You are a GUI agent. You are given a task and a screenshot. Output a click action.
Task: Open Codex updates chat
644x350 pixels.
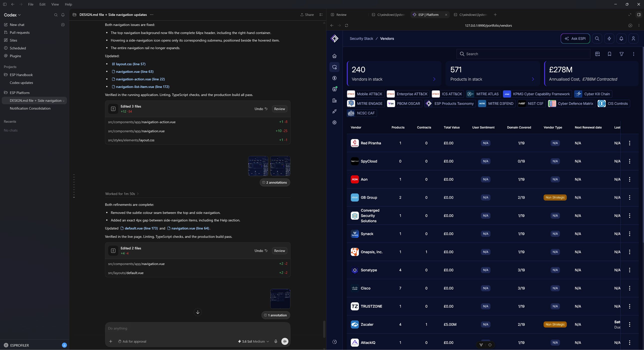coord(21,83)
